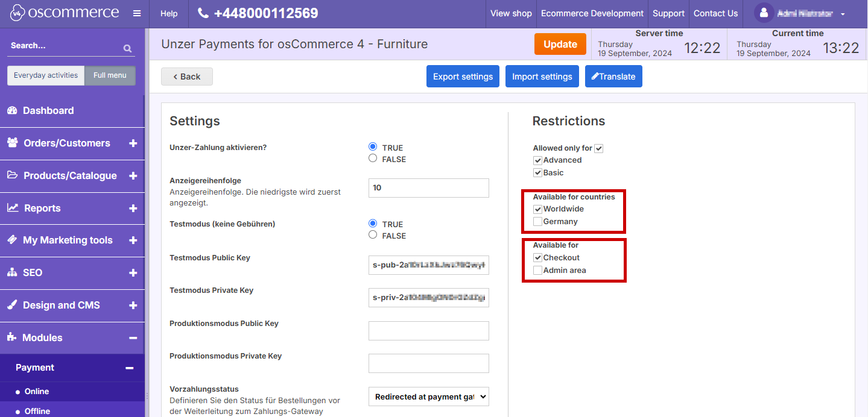868x417 pixels.
Task: Click the Design and CMS brush icon
Action: coord(12,305)
